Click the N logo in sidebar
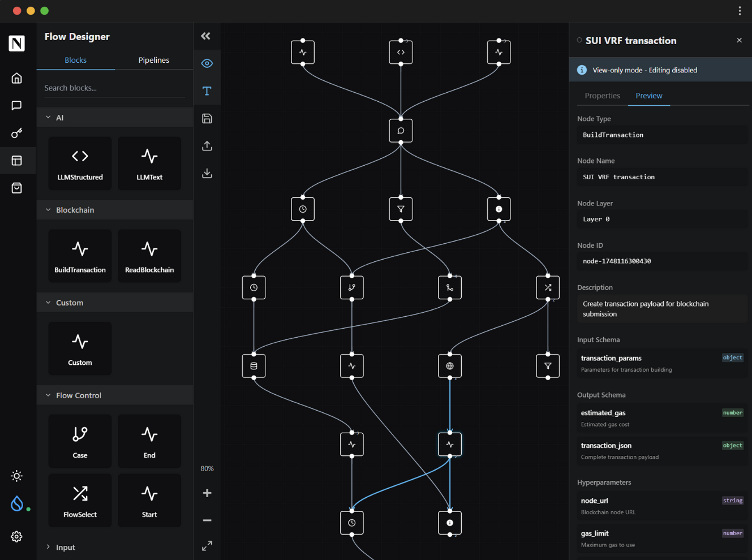This screenshot has height=560, width=752. tap(17, 43)
